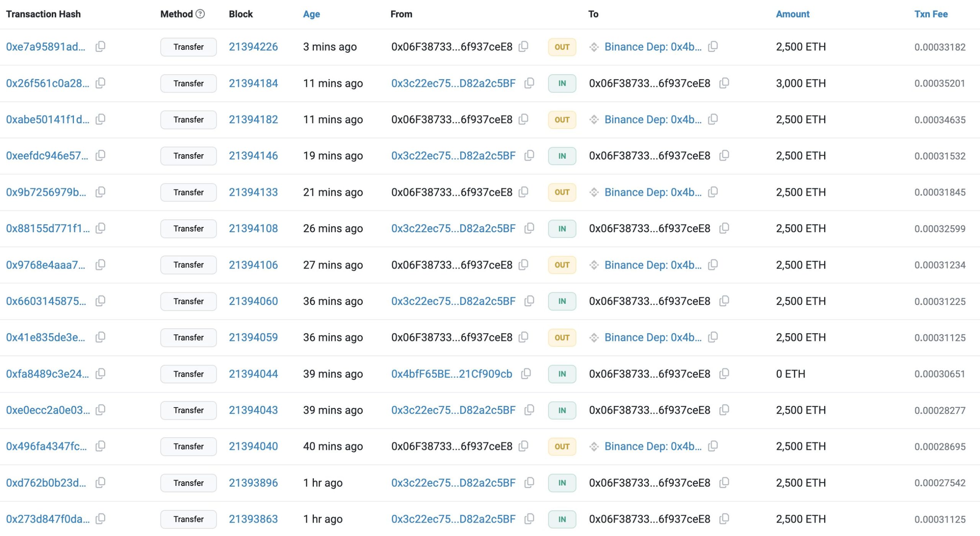Open sender 0x3c22ec75...D82a2c5BF in 19 mins row
Image resolution: width=980 pixels, height=536 pixels.
pos(453,156)
